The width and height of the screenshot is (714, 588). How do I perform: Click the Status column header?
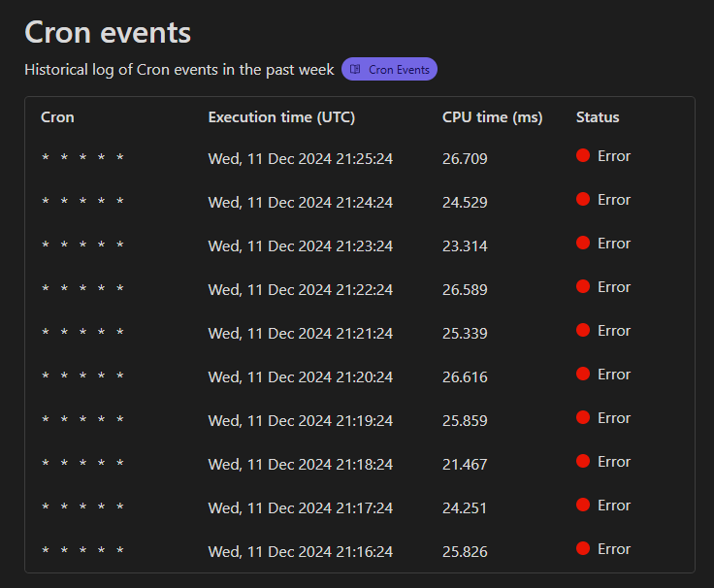point(598,117)
